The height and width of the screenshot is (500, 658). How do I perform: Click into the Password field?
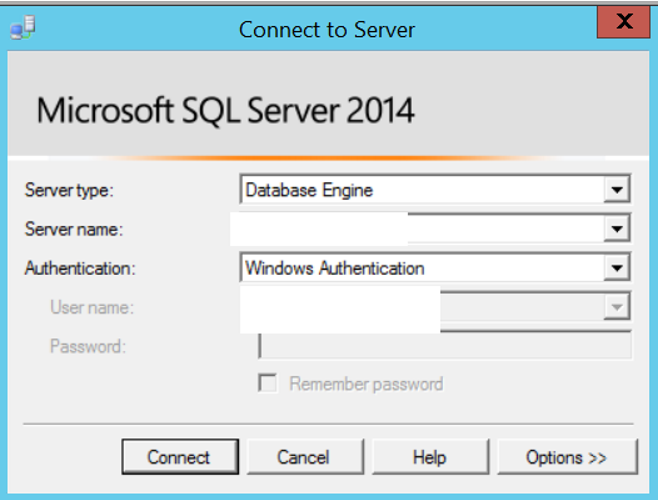[445, 346]
